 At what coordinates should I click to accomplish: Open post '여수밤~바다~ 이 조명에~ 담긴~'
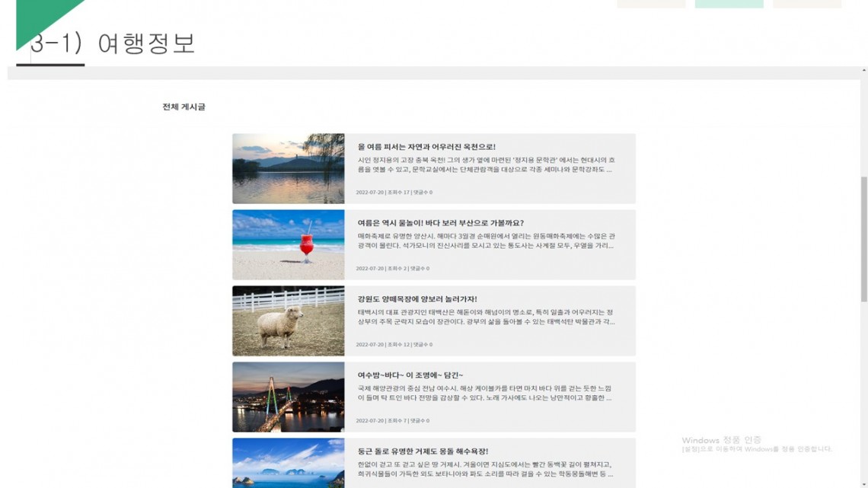pos(410,375)
